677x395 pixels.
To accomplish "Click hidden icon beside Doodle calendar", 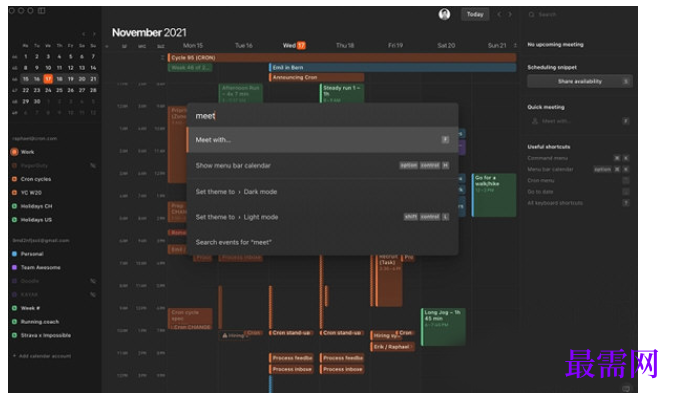I will [x=92, y=281].
